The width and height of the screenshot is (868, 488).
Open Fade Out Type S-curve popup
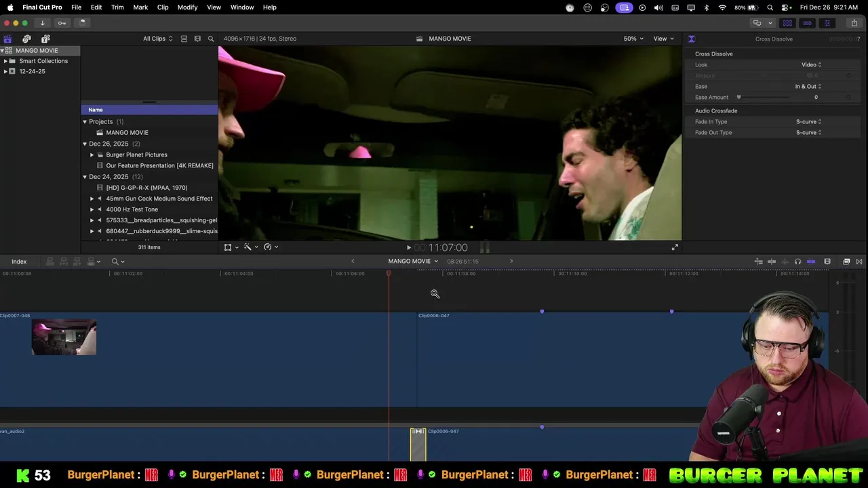point(808,132)
